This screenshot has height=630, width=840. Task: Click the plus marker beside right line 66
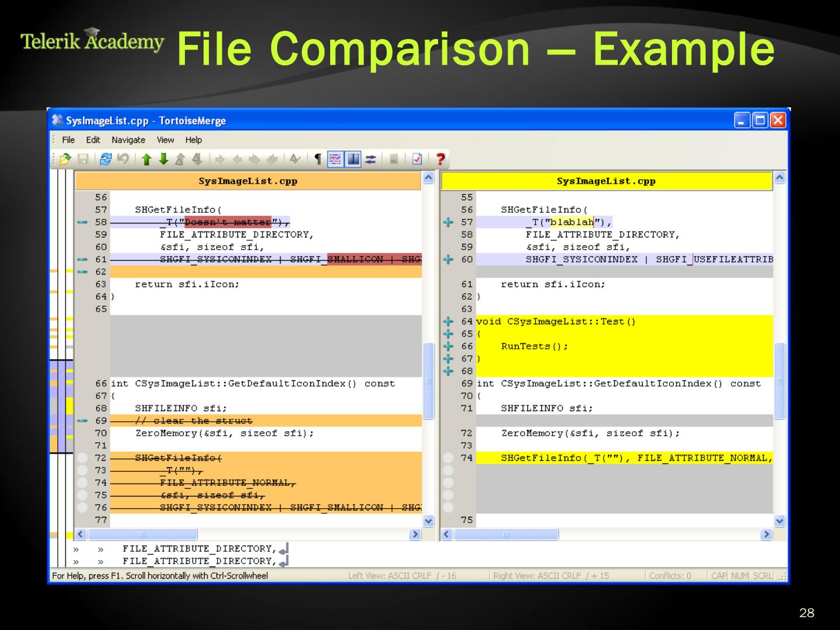pyautogui.click(x=448, y=346)
